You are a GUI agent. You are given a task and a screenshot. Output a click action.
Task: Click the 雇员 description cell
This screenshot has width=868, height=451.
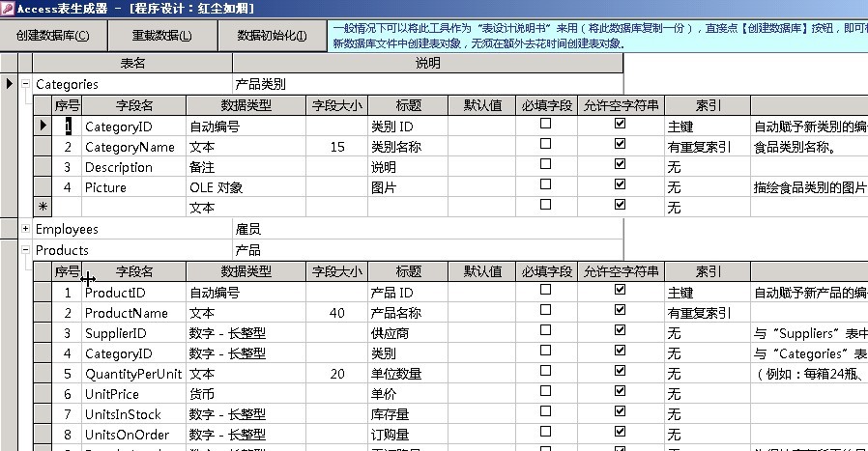point(428,229)
